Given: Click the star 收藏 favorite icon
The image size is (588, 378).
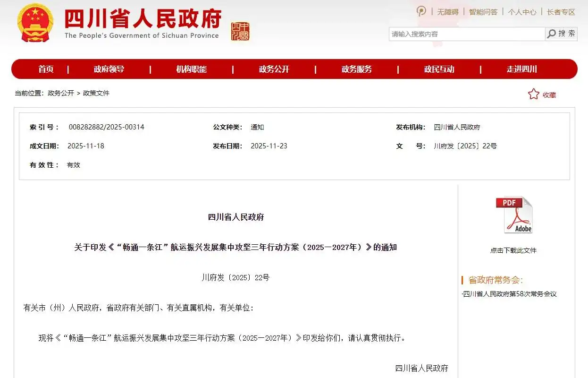Looking at the screenshot, I should click(x=533, y=94).
